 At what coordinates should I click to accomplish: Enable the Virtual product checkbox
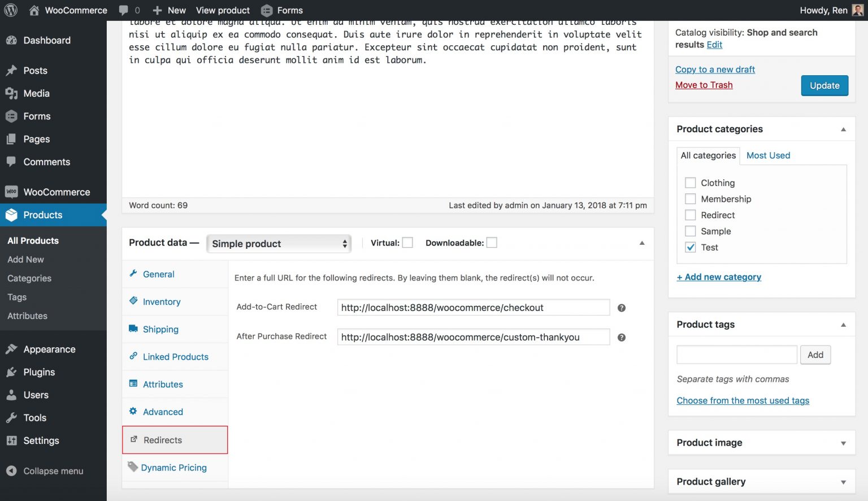[407, 243]
